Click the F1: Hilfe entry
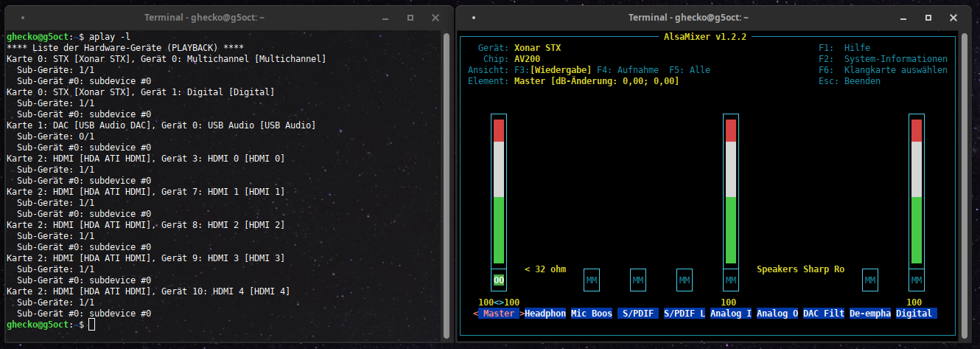The image size is (980, 349). (x=844, y=48)
